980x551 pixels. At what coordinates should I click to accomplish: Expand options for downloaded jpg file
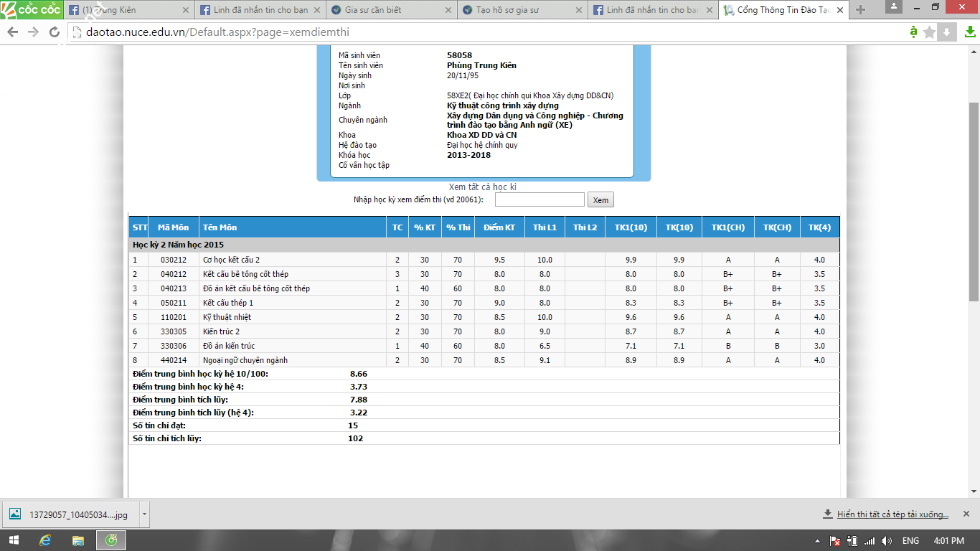click(145, 514)
